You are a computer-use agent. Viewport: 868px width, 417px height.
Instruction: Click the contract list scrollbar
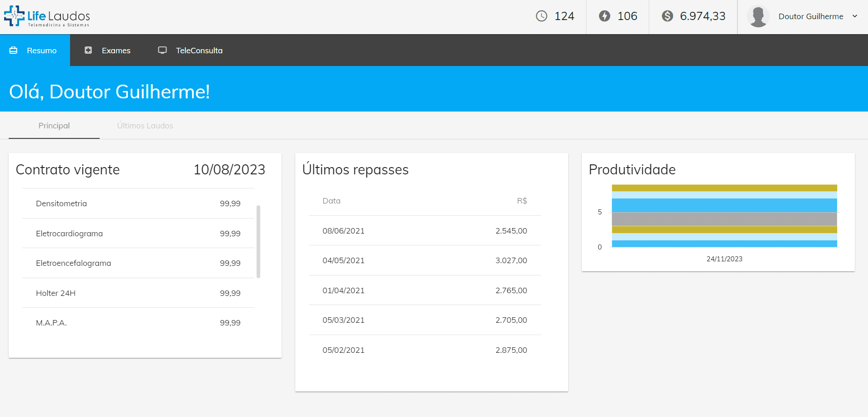258,241
